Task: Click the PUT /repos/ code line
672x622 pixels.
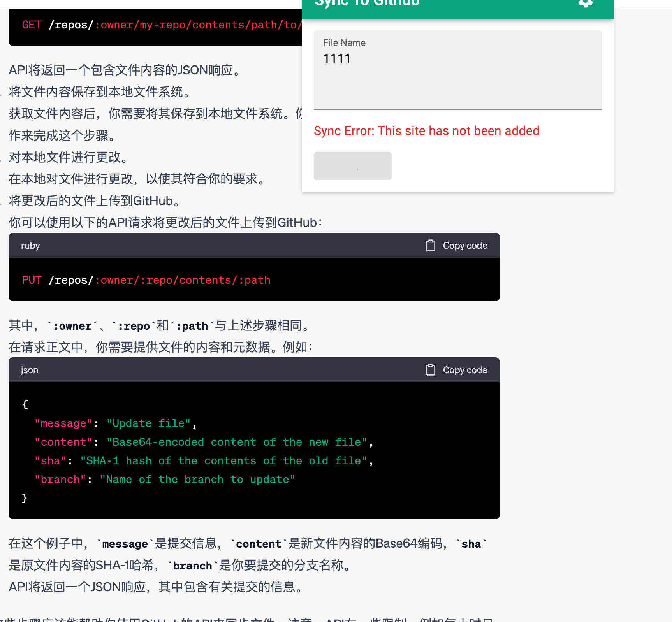Action: click(x=146, y=280)
